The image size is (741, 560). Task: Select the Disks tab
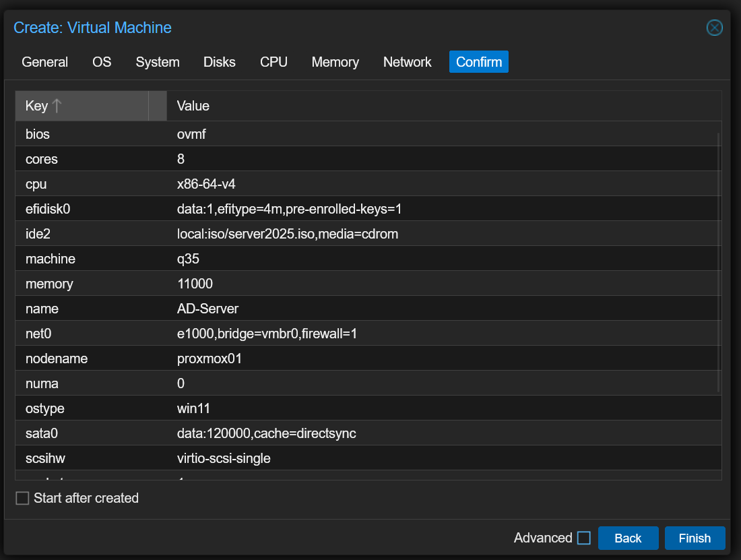tap(220, 62)
